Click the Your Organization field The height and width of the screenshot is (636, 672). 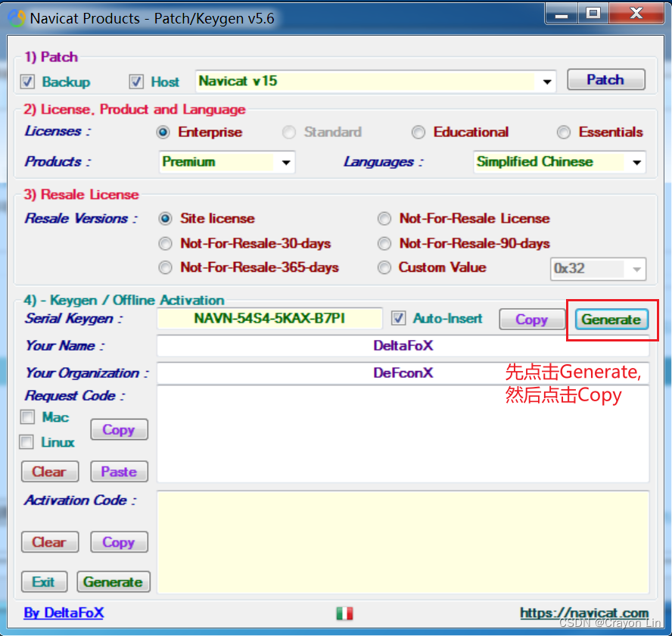click(x=403, y=373)
